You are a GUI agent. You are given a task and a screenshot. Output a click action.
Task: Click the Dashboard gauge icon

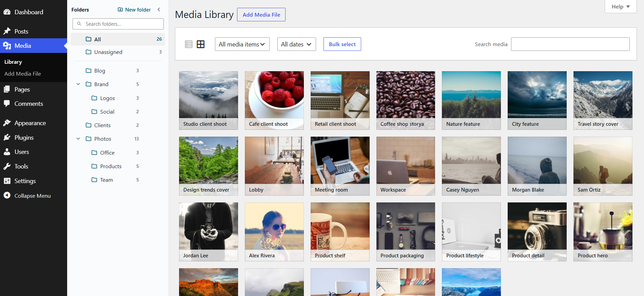point(7,12)
